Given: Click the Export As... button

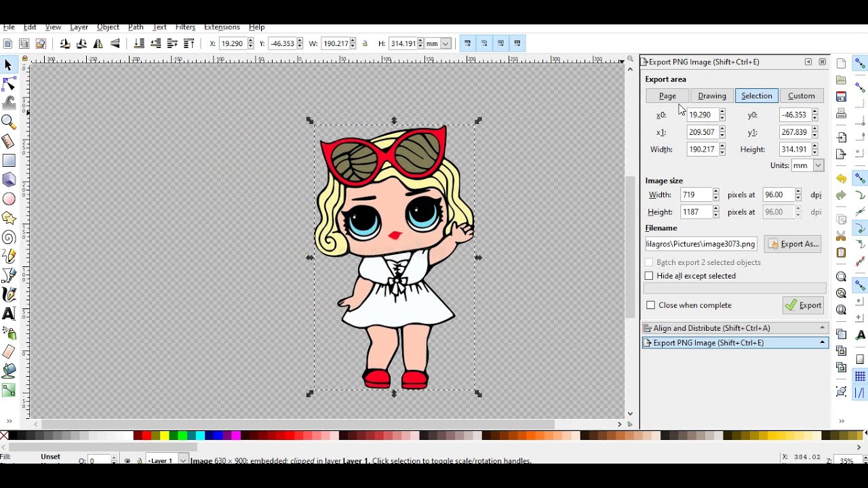Looking at the screenshot, I should 793,244.
